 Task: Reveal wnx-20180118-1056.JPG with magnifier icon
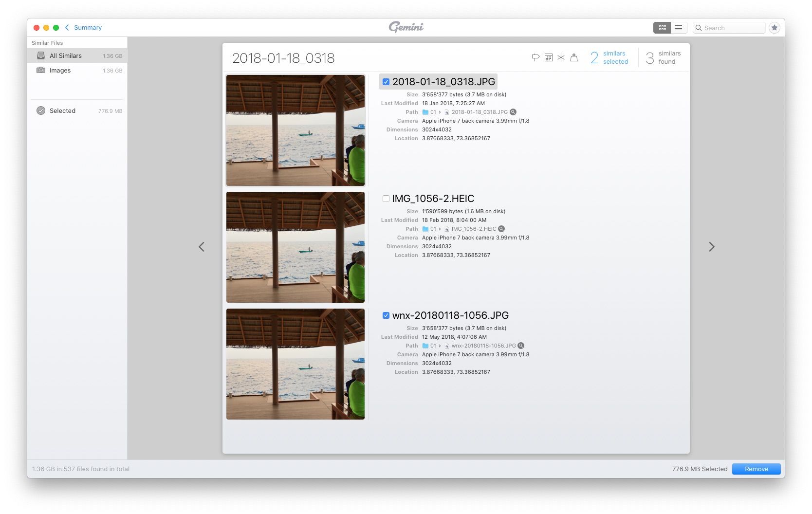click(521, 346)
